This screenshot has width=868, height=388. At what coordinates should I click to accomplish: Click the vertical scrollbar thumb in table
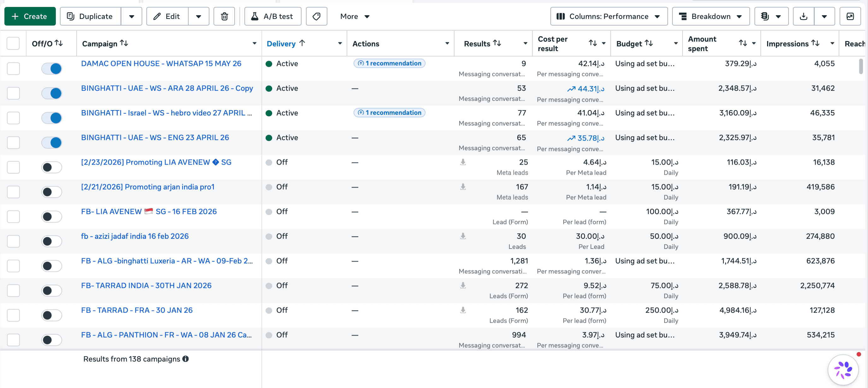pyautogui.click(x=860, y=66)
